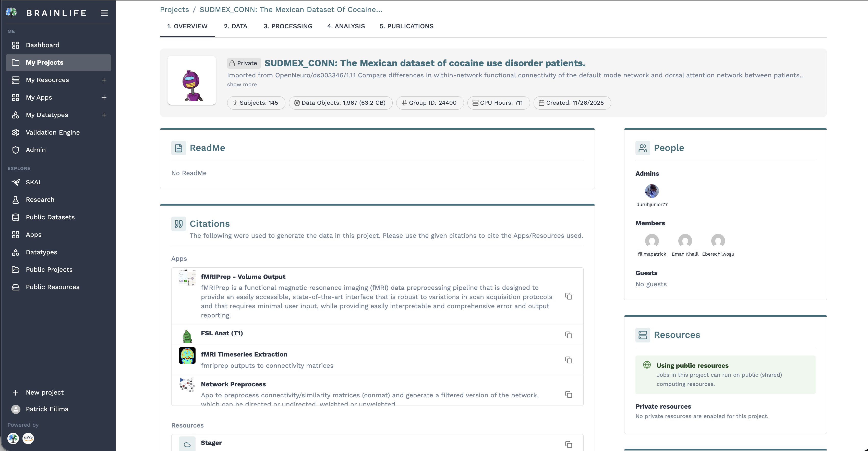Open Validation Engine from the sidebar
868x451 pixels.
pos(58,133)
